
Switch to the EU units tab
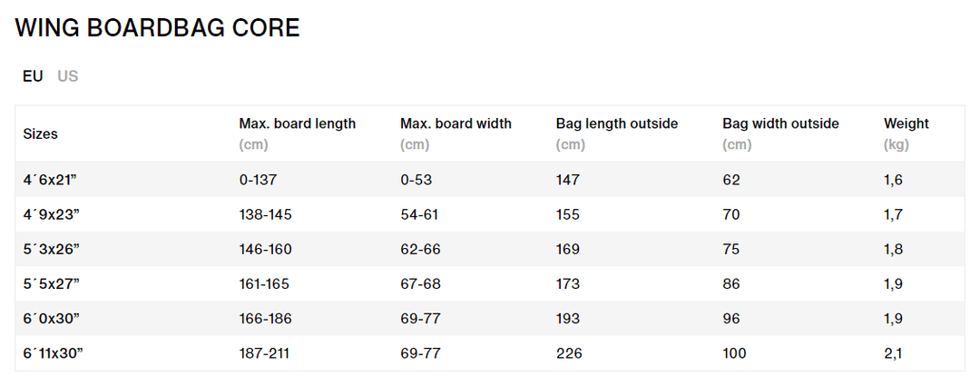point(33,76)
